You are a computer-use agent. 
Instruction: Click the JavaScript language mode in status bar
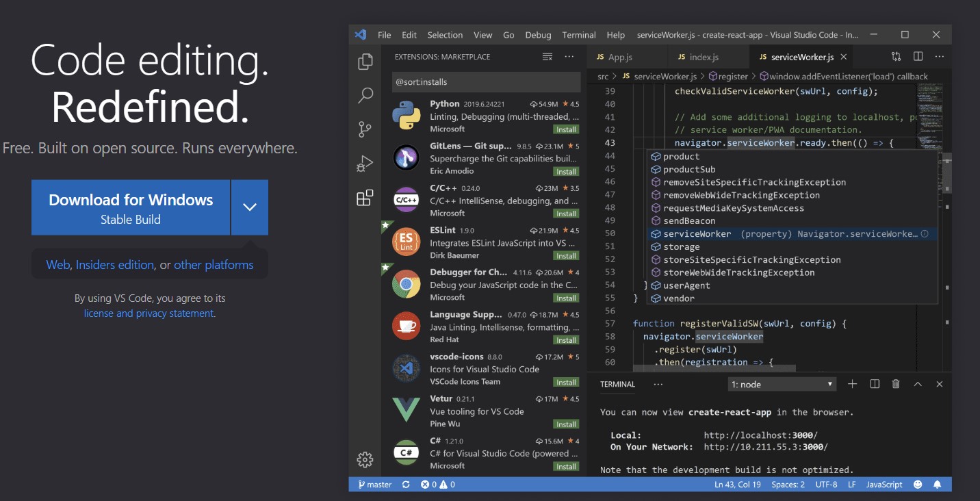pyautogui.click(x=884, y=485)
